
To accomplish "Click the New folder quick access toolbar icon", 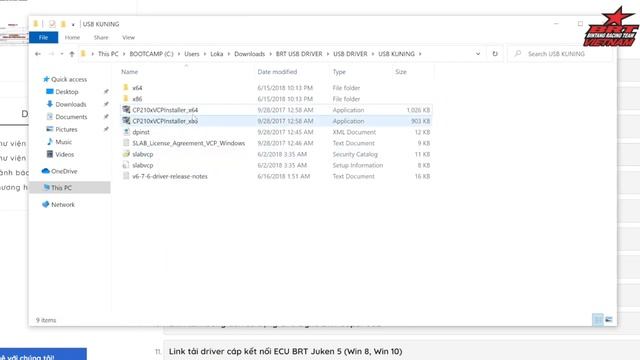I will 63,24.
